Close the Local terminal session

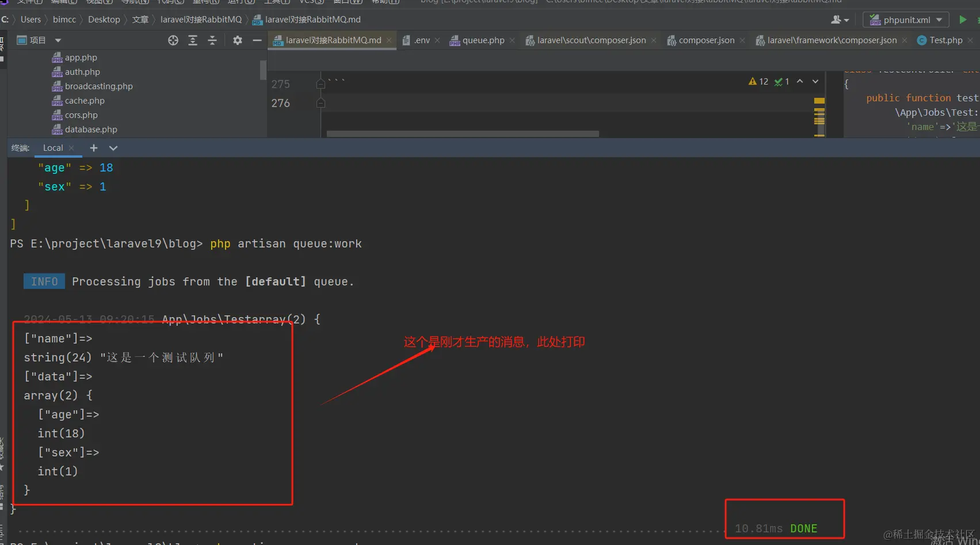point(71,148)
